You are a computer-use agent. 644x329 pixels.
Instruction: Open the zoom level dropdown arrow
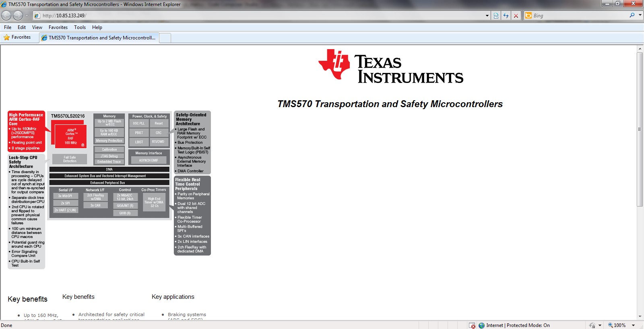pos(633,325)
